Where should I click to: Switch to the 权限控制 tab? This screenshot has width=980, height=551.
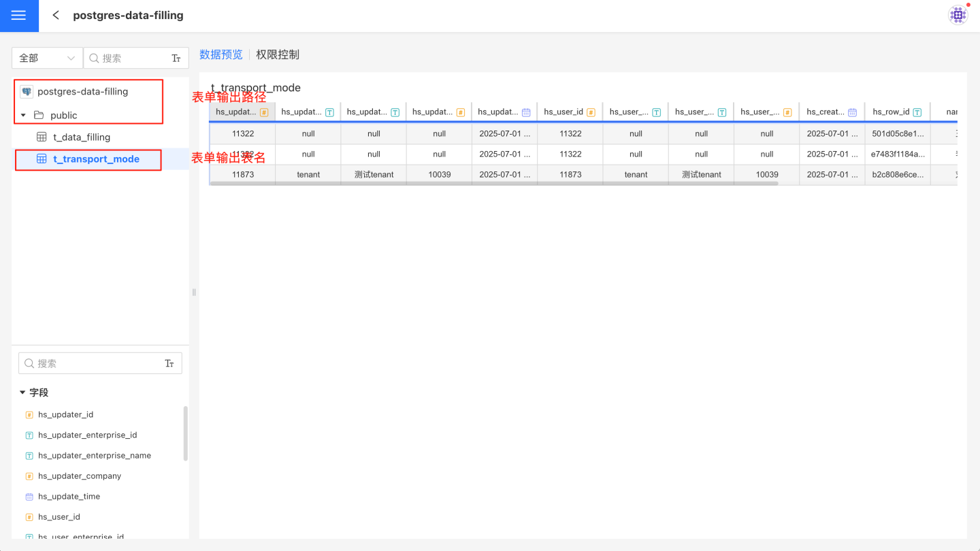(x=278, y=54)
